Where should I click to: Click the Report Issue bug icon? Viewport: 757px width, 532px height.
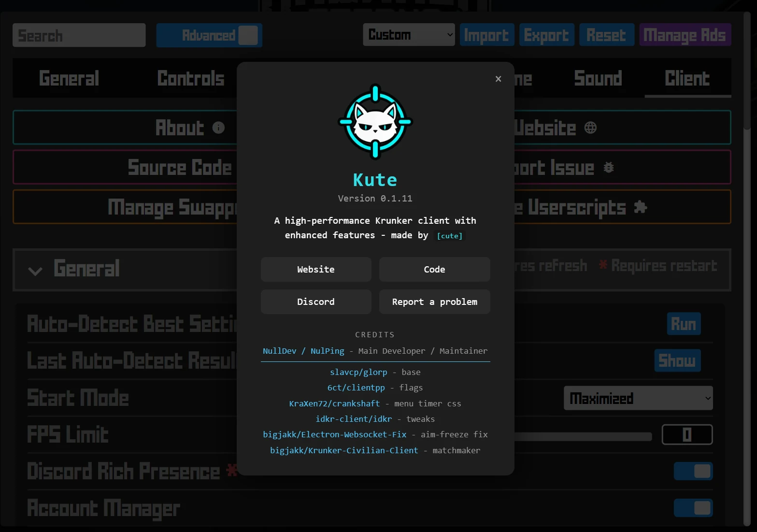pyautogui.click(x=609, y=167)
